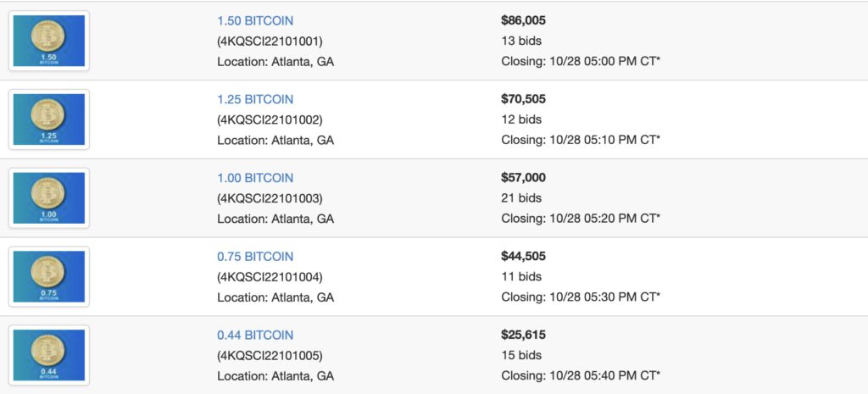Click lot number 4KQSCI22101001
Screen dimensions: 868x394
click(270, 41)
